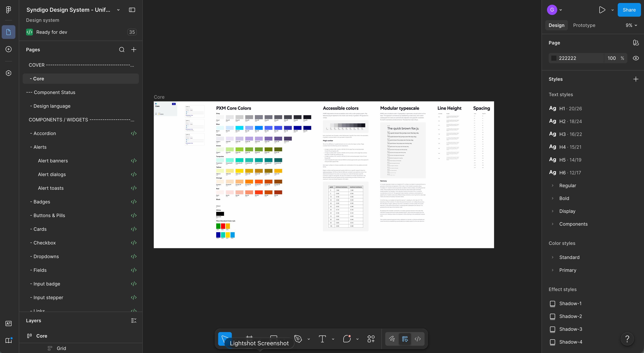The height and width of the screenshot is (353, 644).
Task: Add a new style with plus icon
Action: [636, 79]
